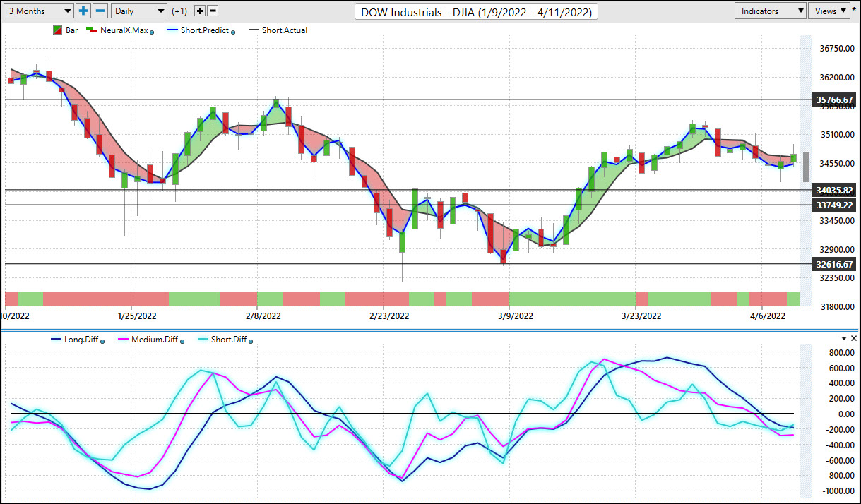Click the Short.Actual legend line
The width and height of the screenshot is (861, 504).
253,30
